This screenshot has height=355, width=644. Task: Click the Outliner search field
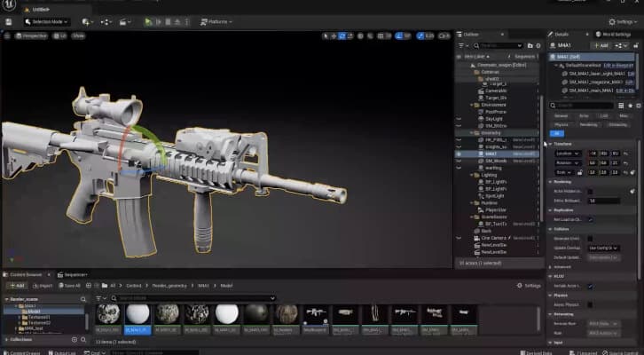pyautogui.click(x=498, y=46)
